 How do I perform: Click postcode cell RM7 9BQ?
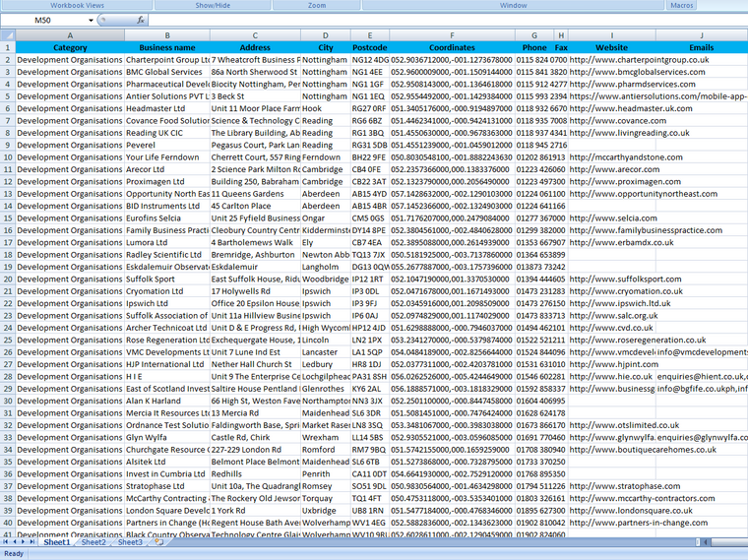(x=370, y=450)
